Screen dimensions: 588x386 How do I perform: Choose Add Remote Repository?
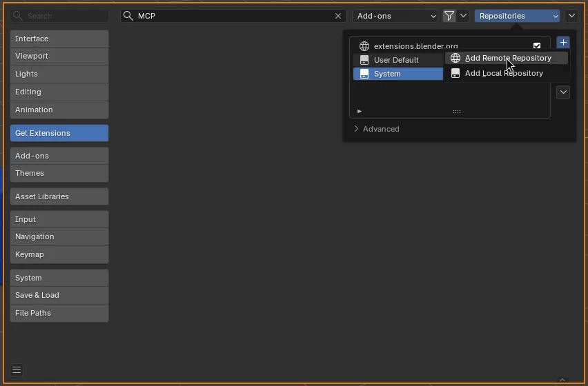point(507,58)
